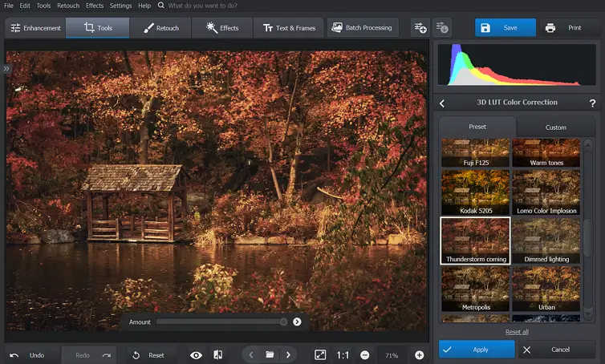Open the File menu
Viewport: 605px width, 364px height.
pos(9,6)
